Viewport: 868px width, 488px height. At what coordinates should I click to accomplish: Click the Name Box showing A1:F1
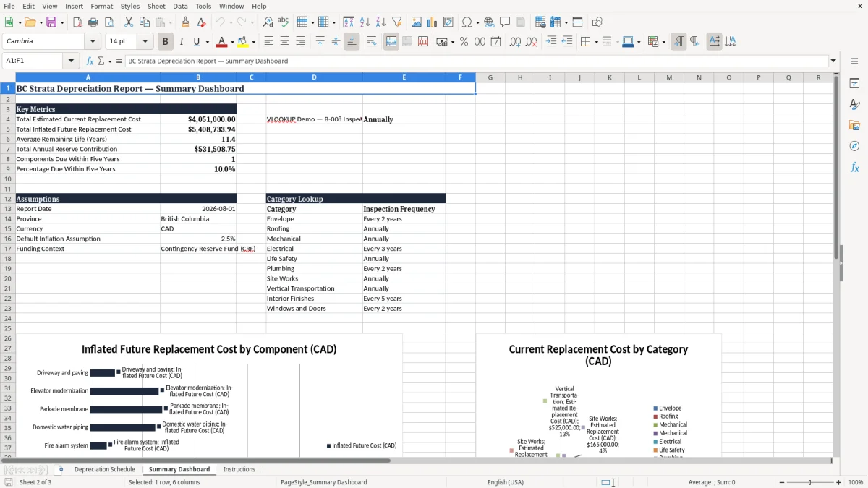(33, 61)
